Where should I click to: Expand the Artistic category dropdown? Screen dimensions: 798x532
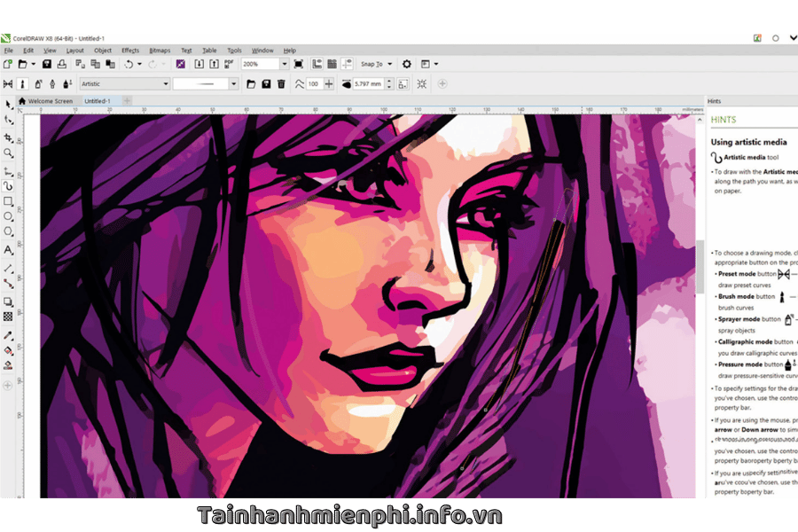(x=165, y=84)
